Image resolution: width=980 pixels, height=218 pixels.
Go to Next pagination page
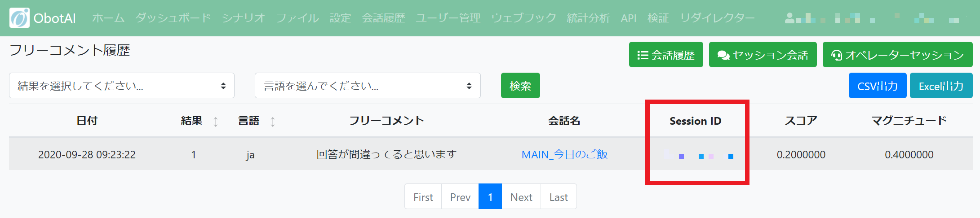(x=521, y=197)
